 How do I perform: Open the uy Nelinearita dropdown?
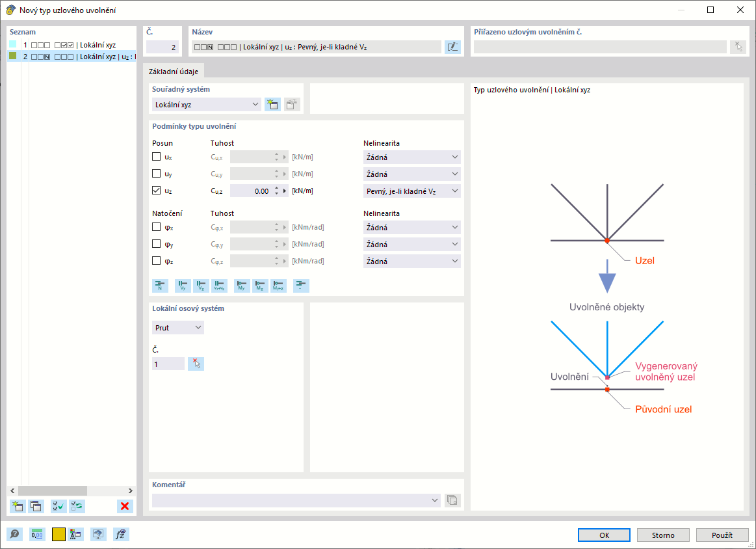tap(411, 174)
